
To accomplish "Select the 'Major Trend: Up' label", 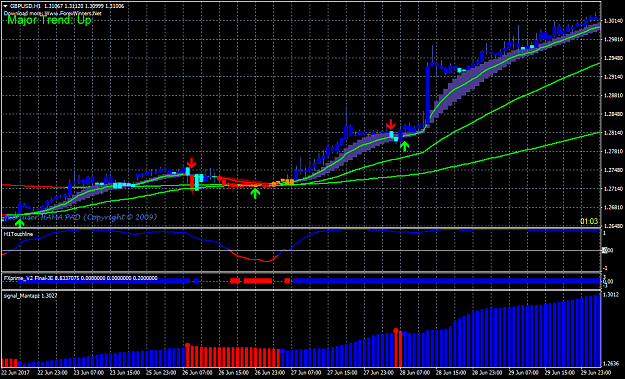I will coord(49,20).
